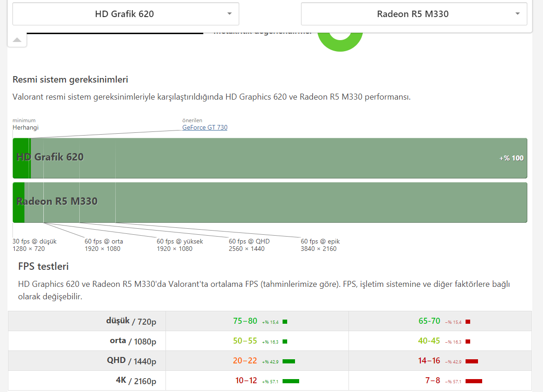The height and width of the screenshot is (392, 543).
Task: Select the 7–8 FPS value
Action: tap(432, 380)
